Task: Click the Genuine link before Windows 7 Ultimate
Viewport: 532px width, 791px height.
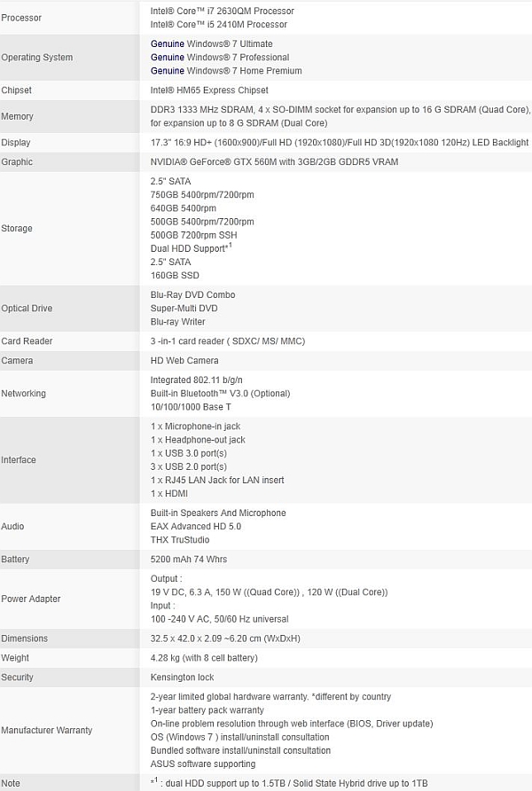Action: [168, 43]
